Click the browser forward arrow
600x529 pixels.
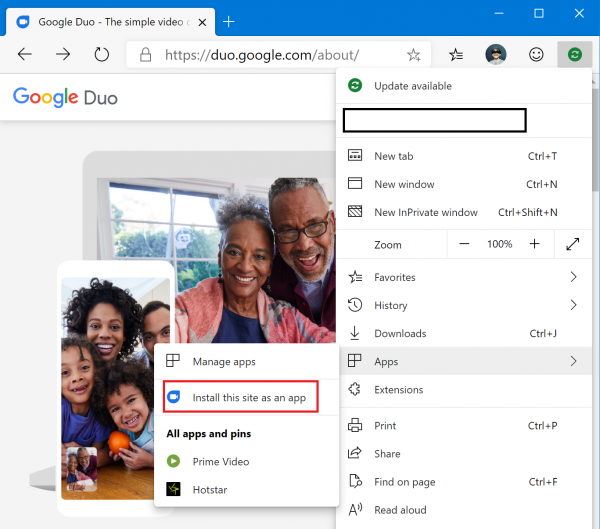pyautogui.click(x=63, y=54)
